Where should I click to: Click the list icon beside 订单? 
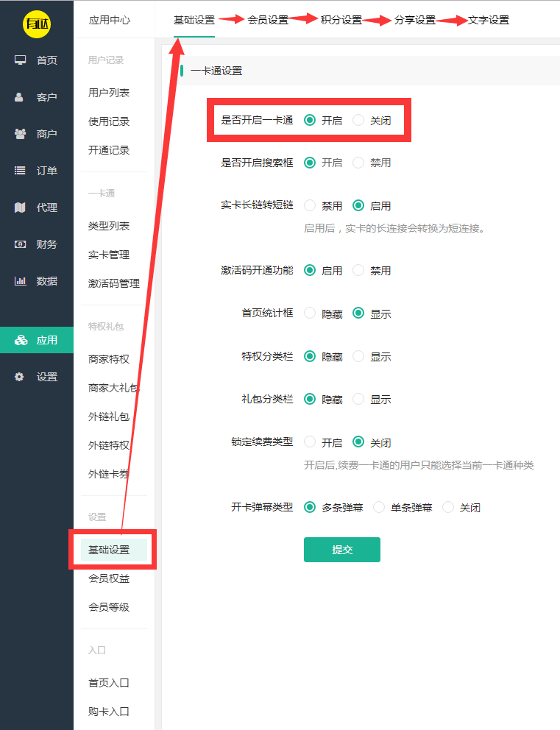20,171
